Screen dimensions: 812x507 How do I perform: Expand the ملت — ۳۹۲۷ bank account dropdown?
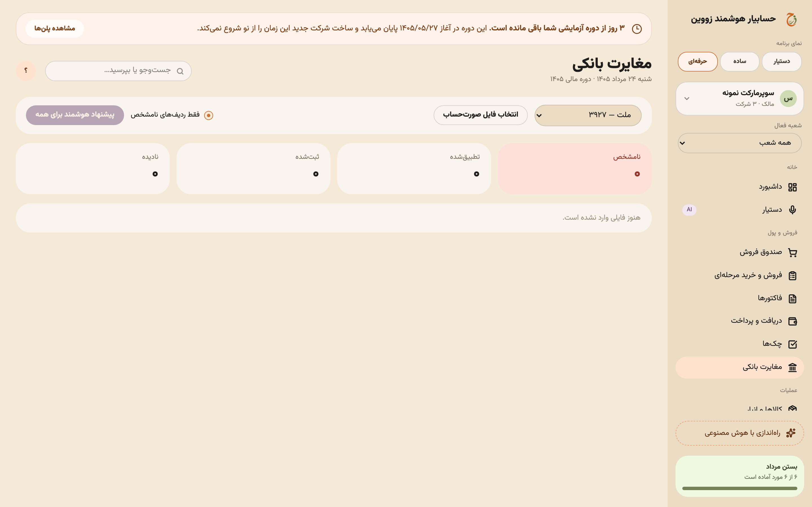pos(588,115)
